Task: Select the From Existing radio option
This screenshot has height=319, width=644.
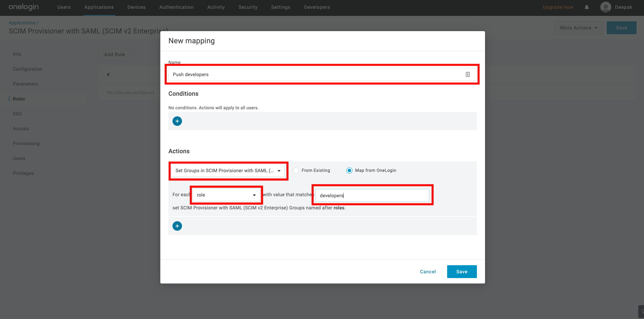Action: tap(296, 170)
